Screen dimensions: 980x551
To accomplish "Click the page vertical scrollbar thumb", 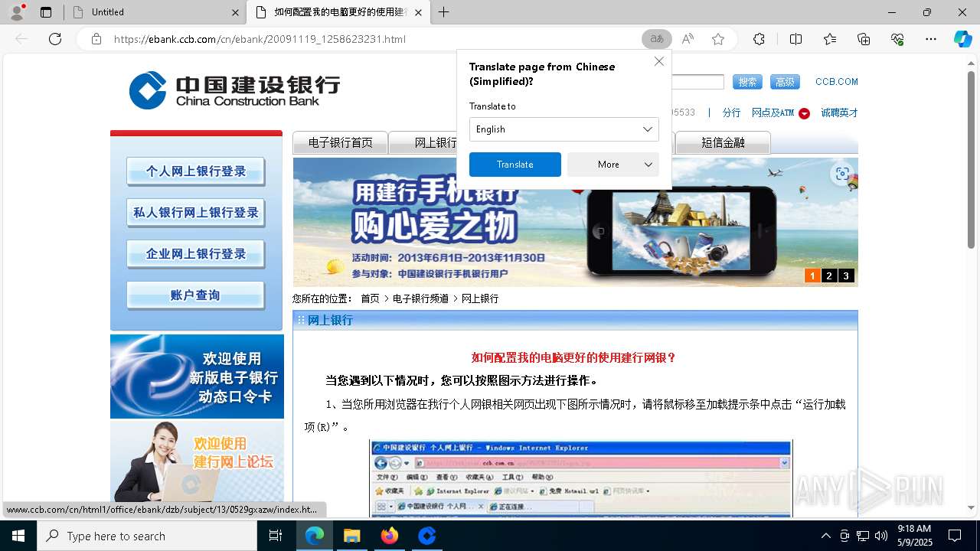I will (971, 161).
